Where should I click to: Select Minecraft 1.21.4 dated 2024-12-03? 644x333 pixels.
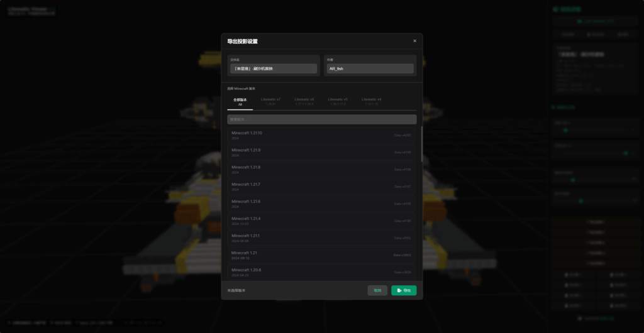(x=321, y=221)
